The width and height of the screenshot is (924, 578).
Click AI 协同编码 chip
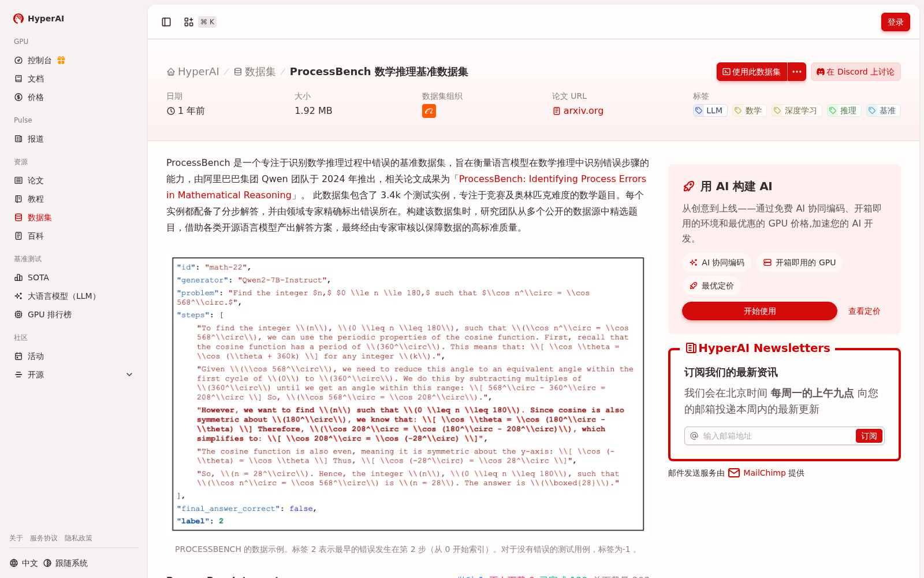point(717,262)
